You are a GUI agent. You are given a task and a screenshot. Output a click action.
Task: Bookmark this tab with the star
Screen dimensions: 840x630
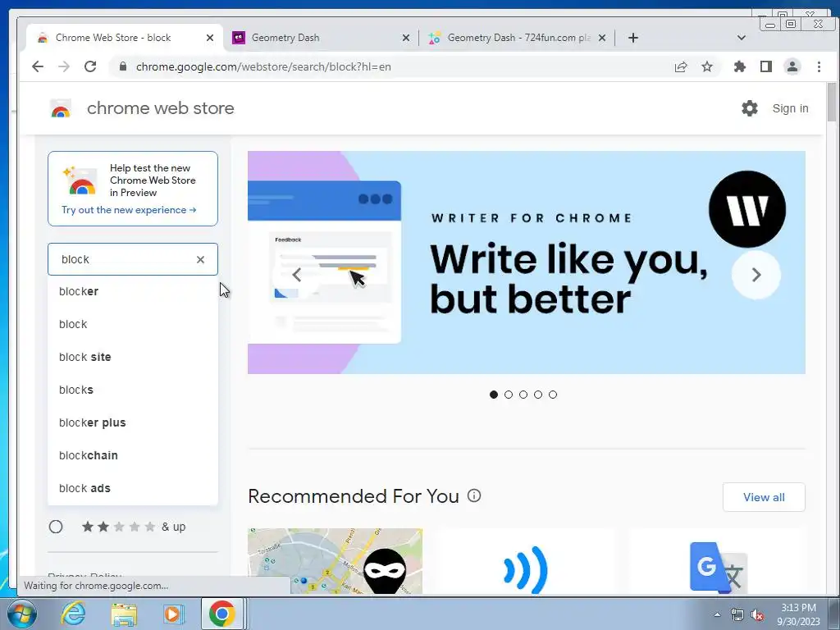click(707, 66)
